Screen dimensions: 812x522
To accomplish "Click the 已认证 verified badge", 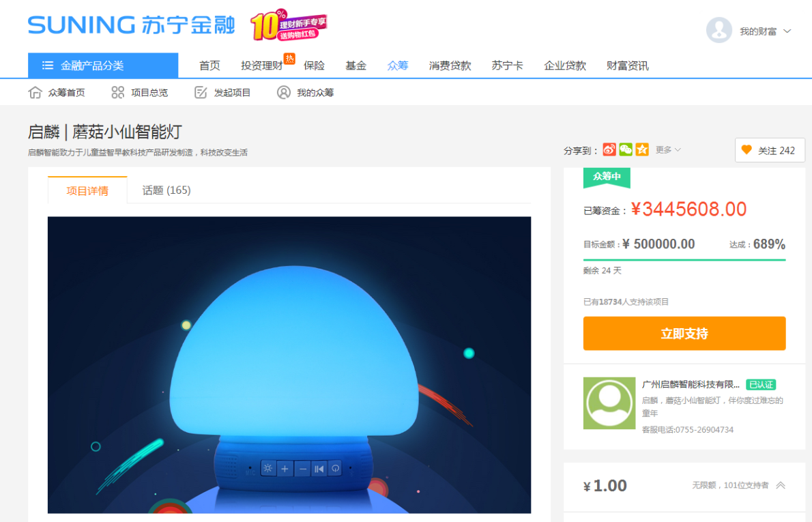I will (761, 384).
